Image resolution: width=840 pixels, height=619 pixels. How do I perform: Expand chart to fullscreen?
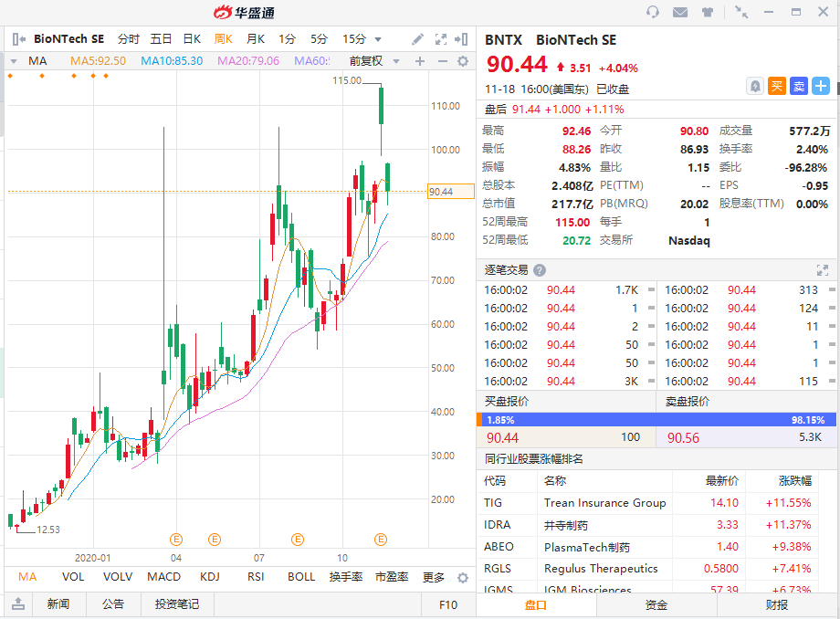click(x=441, y=39)
